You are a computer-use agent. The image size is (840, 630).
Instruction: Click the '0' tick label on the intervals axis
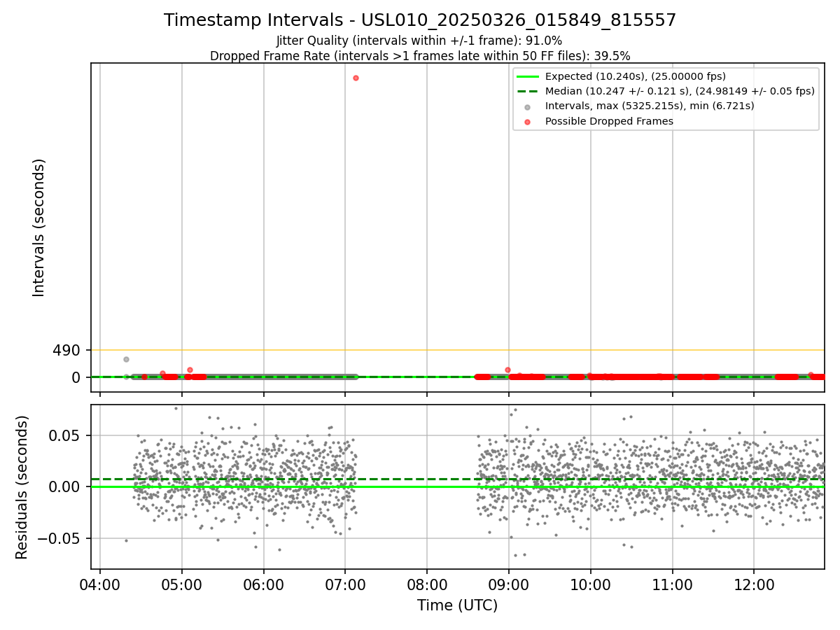[77, 377]
